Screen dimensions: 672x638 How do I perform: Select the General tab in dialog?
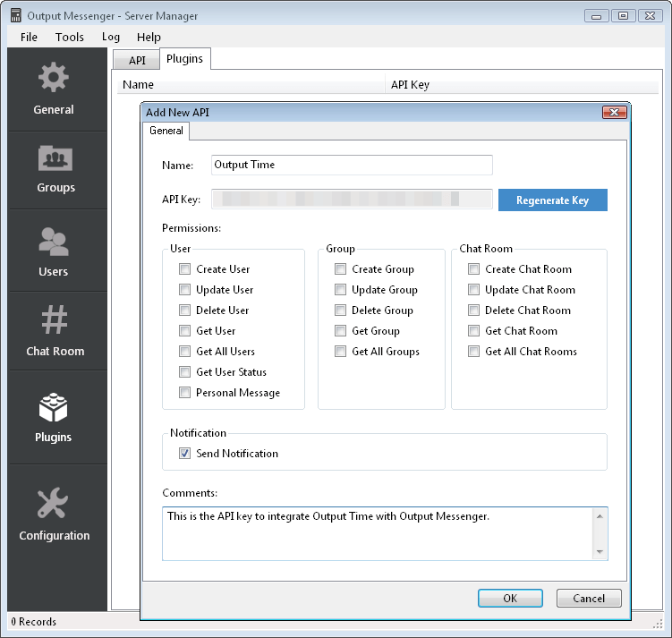point(166,131)
